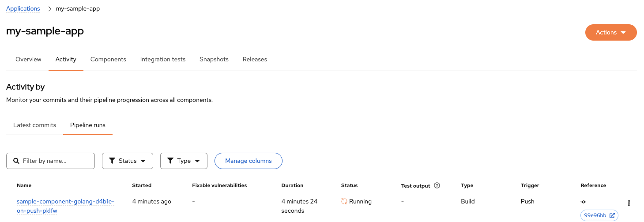Switch to the Releases tab
Screen dimensions: 644x222
click(255, 59)
